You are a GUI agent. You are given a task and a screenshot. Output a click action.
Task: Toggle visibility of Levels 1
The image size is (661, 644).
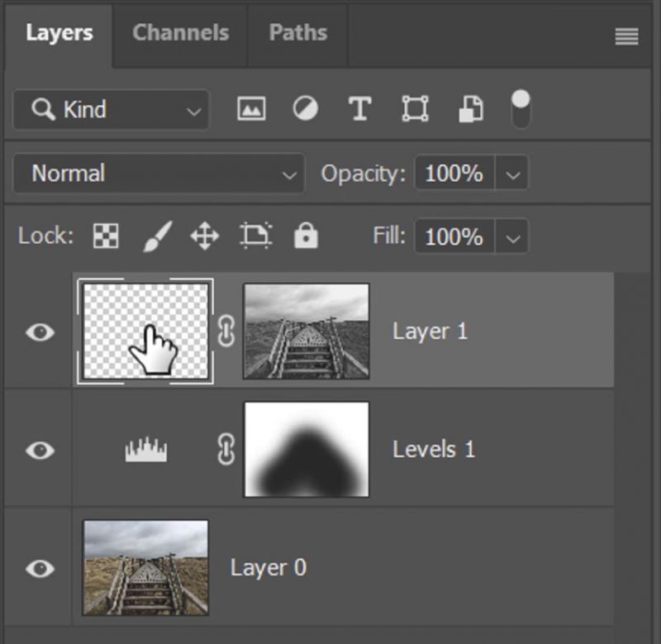(x=39, y=449)
